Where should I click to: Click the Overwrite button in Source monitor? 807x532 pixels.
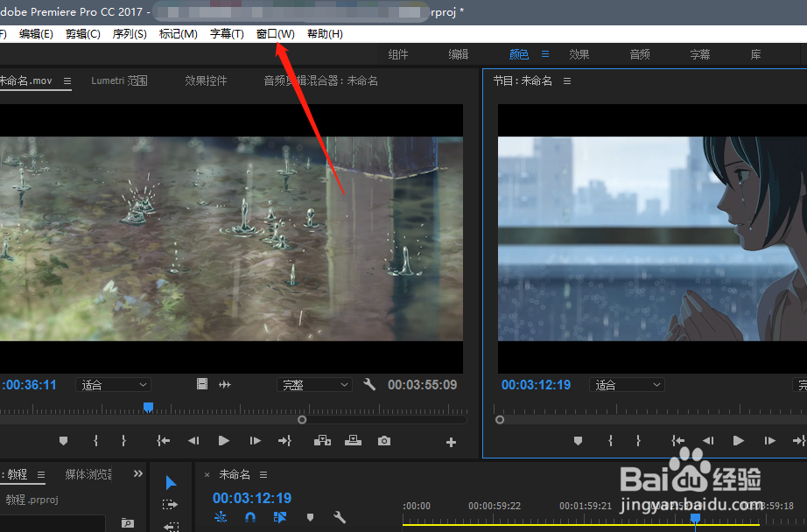pos(353,440)
